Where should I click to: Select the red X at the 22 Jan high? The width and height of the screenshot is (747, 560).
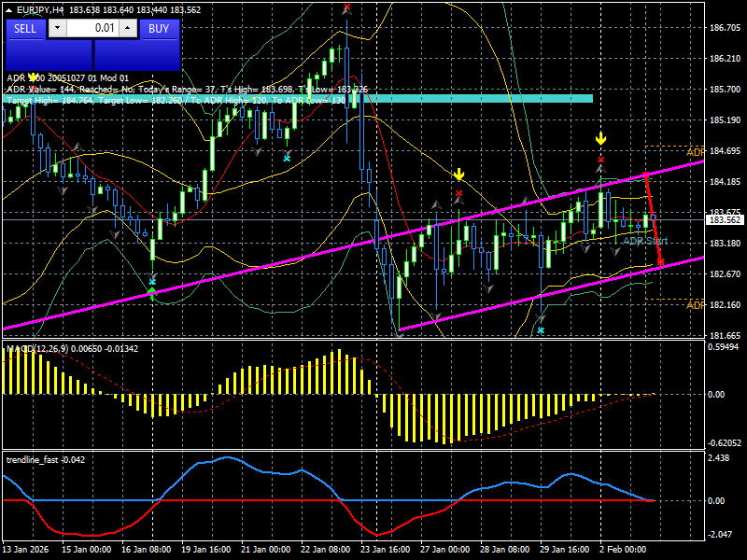pos(346,7)
